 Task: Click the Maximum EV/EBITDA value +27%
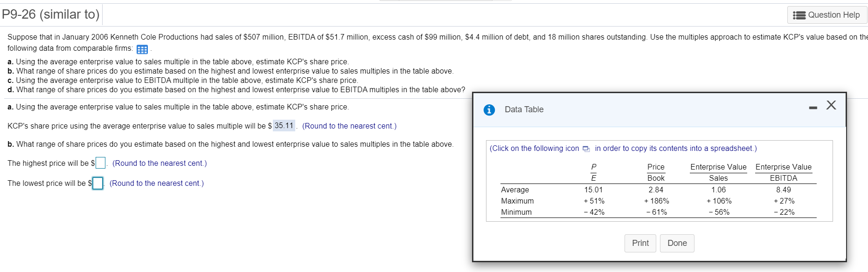pyautogui.click(x=784, y=201)
